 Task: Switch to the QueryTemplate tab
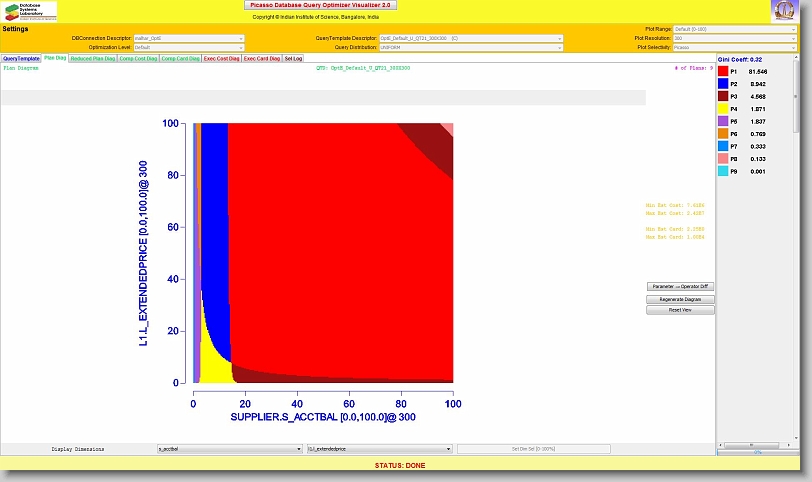(x=21, y=59)
